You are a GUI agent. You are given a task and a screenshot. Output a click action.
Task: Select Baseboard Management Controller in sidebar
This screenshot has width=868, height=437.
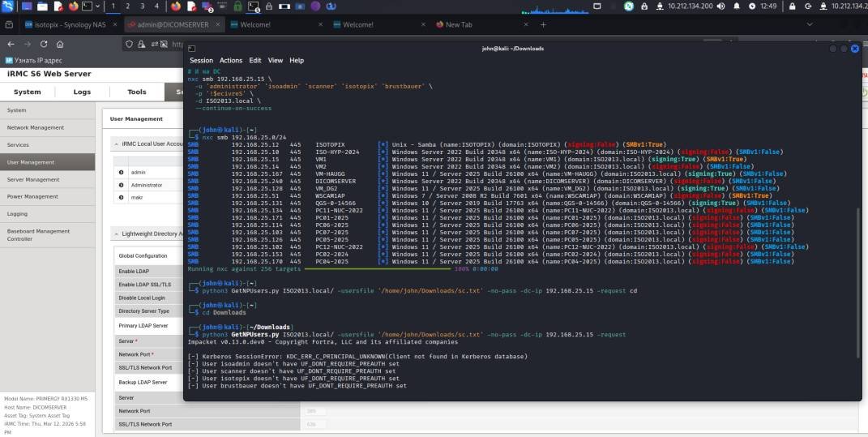(x=47, y=235)
